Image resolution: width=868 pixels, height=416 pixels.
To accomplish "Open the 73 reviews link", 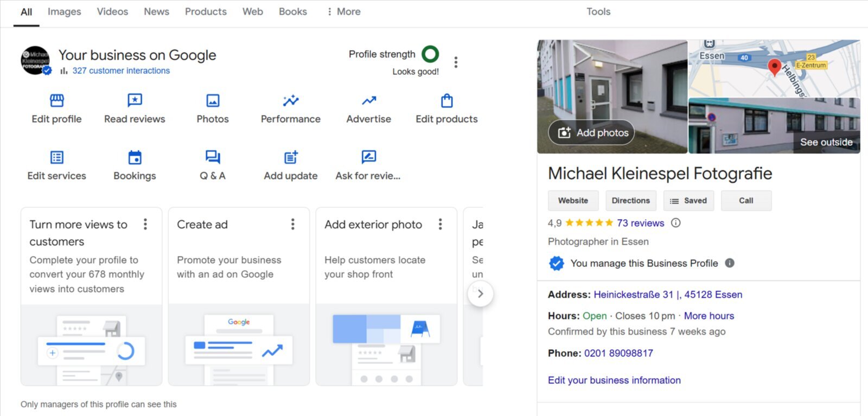I will [640, 223].
